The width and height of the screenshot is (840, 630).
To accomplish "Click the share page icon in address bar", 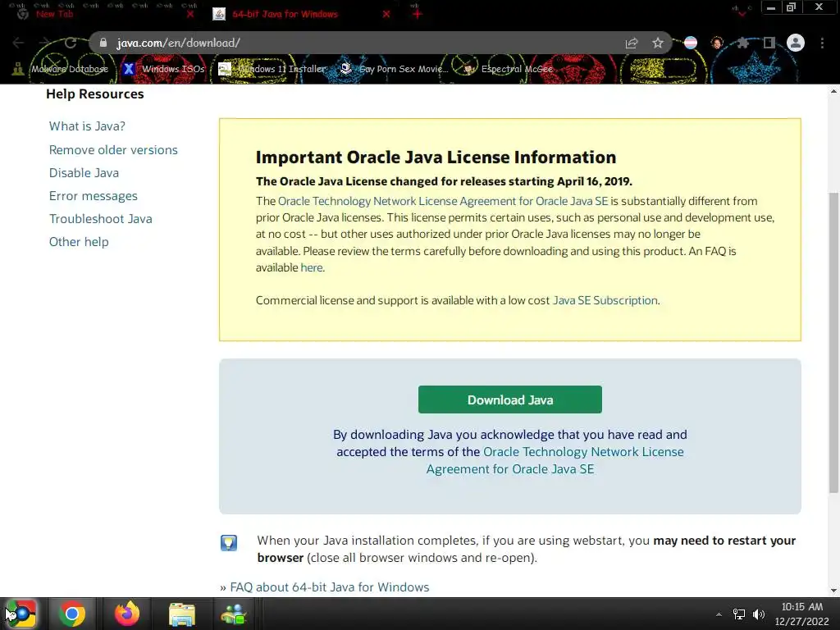I will point(632,43).
